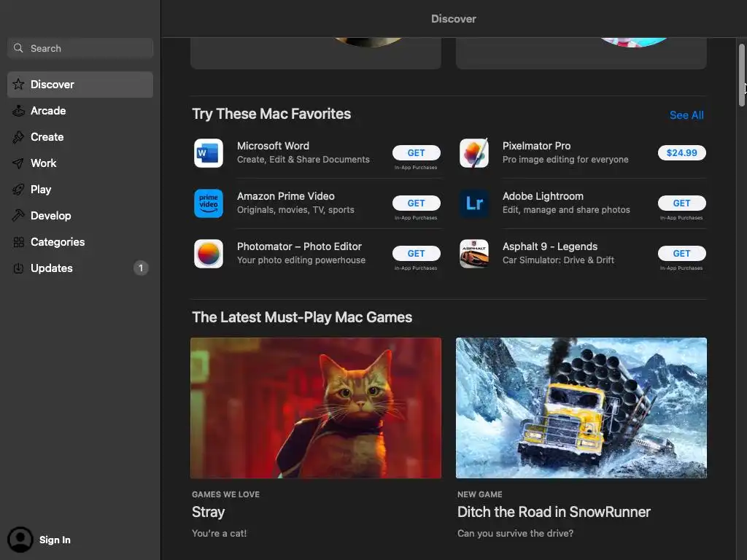This screenshot has height=560, width=747.
Task: Click See All for Mac Favorites
Action: (686, 115)
